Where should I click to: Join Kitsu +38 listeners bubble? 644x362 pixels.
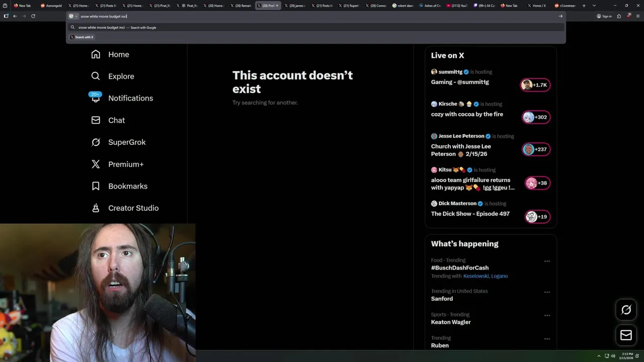tap(537, 183)
